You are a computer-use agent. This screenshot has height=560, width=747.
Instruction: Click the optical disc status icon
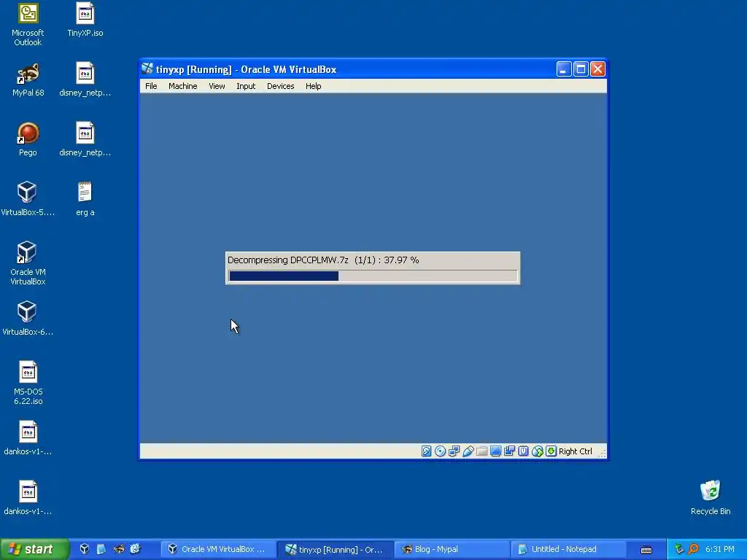coord(440,451)
